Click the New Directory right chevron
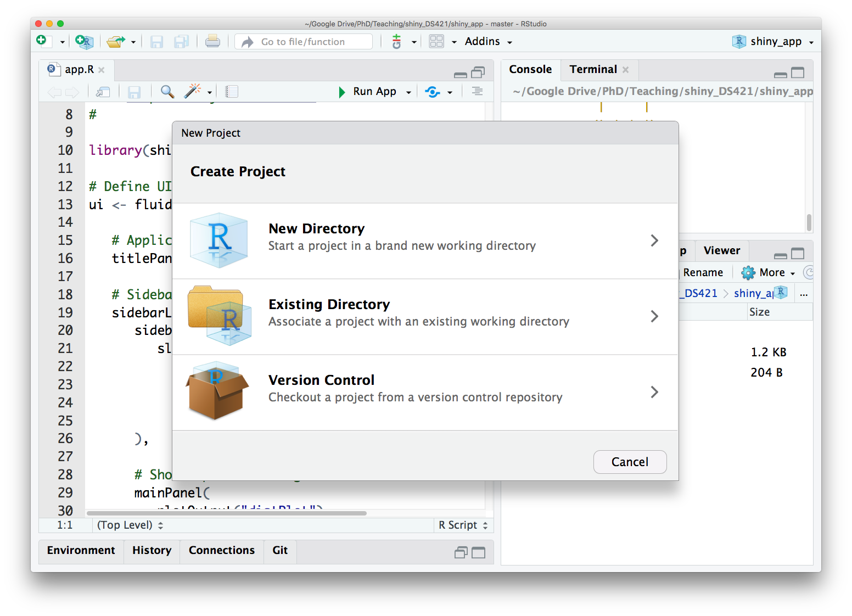 [x=654, y=240]
